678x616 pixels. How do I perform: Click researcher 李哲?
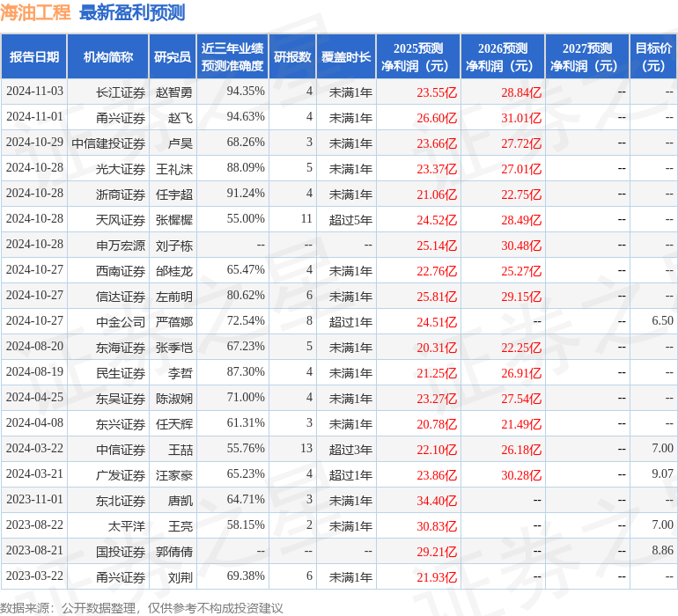pyautogui.click(x=181, y=372)
